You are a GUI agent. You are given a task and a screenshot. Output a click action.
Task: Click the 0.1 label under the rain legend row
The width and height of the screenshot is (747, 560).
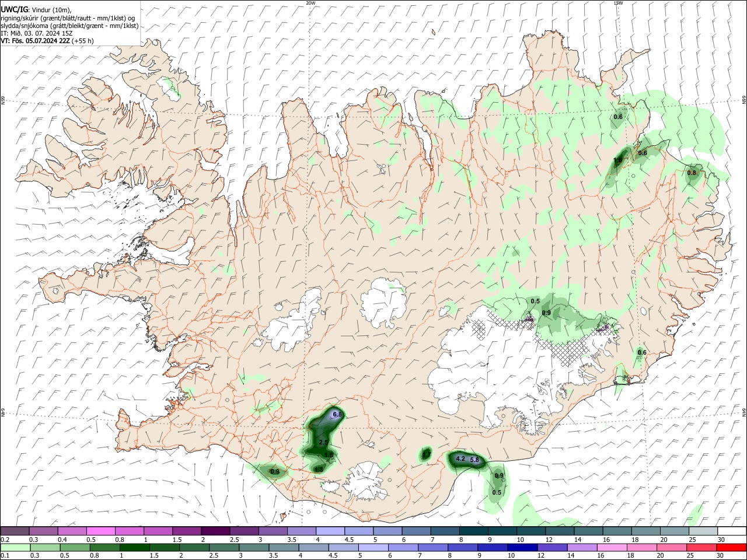5,556
